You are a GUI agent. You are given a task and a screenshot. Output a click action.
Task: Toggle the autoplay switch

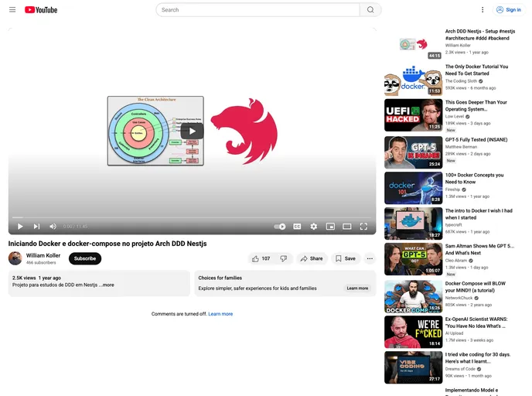click(x=280, y=227)
